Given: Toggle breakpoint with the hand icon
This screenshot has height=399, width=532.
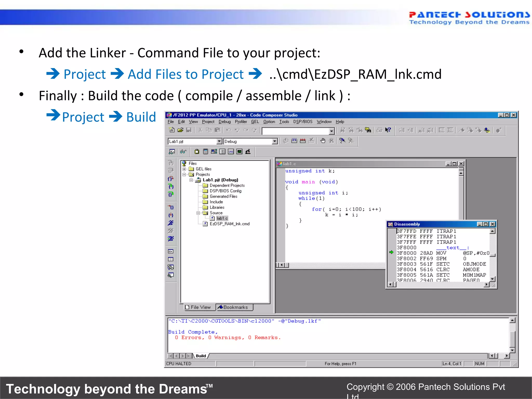Looking at the screenshot, I should (323, 141).
